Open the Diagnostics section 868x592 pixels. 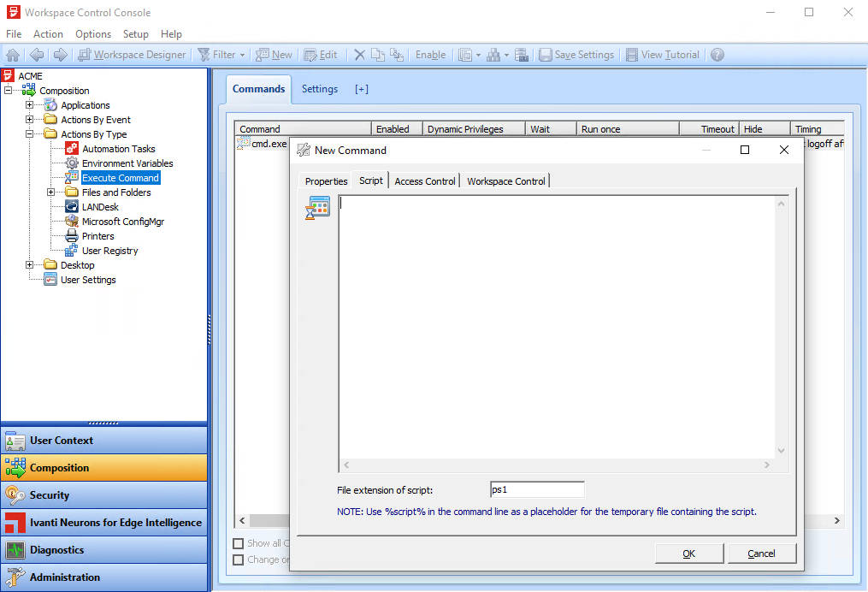[104, 550]
